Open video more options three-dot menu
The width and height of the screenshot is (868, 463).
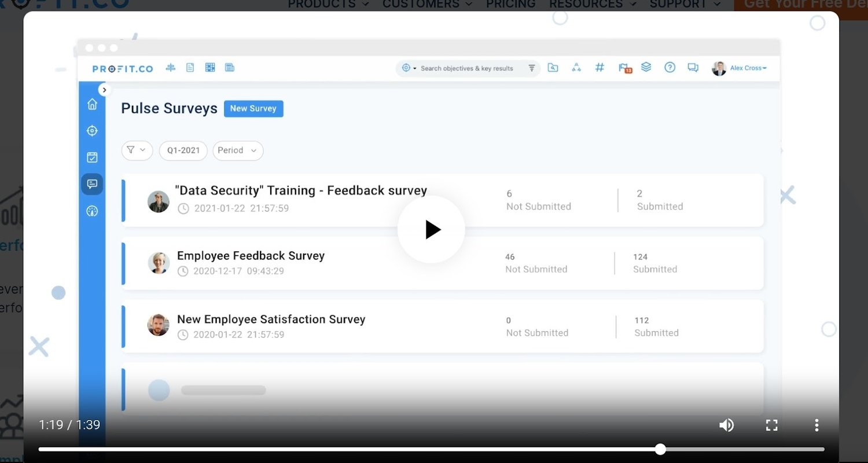pyautogui.click(x=816, y=425)
